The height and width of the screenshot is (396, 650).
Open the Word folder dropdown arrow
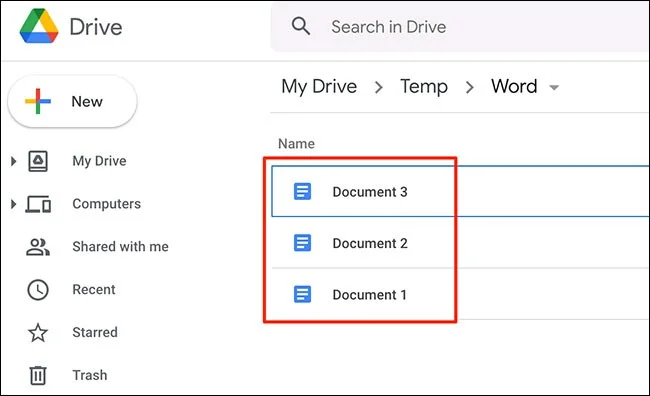tap(554, 87)
